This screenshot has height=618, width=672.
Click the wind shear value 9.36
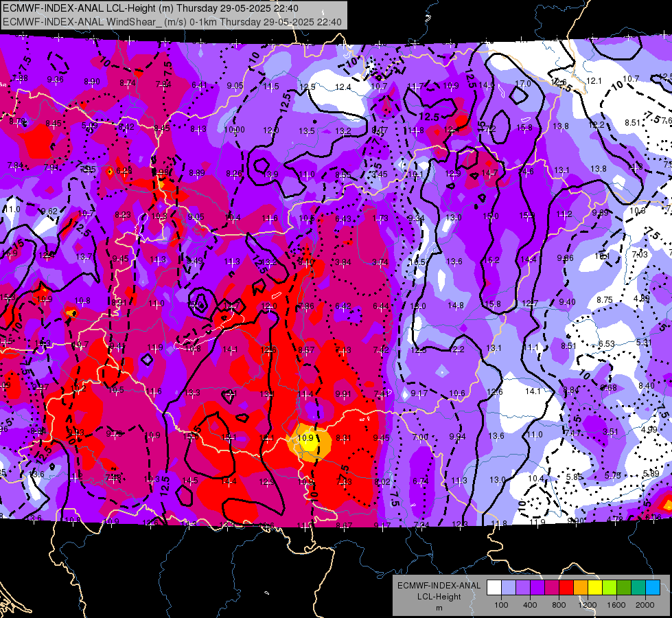[55, 79]
